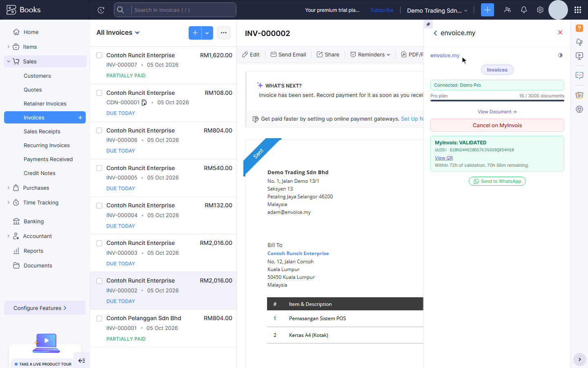Open Reports in the sidebar
The height and width of the screenshot is (368, 588).
pyautogui.click(x=33, y=251)
